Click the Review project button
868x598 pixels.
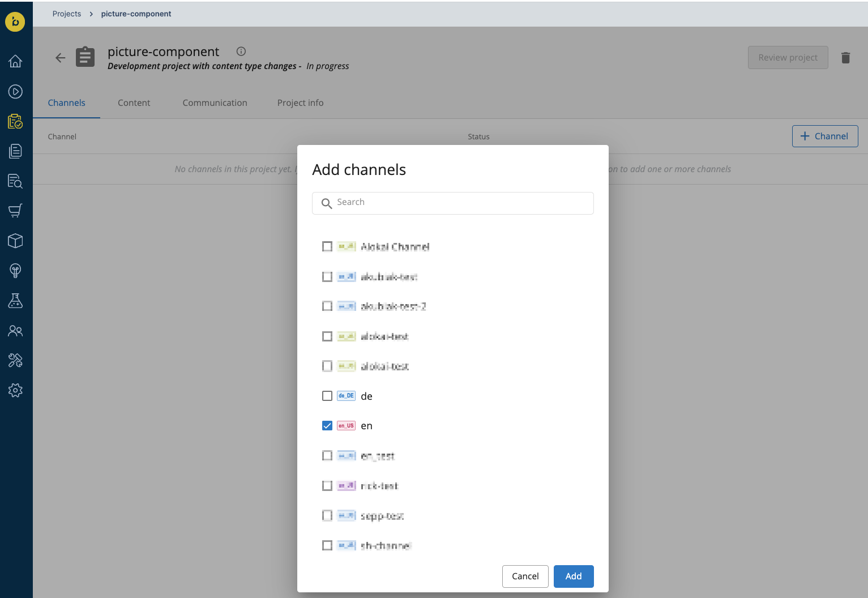pos(788,58)
